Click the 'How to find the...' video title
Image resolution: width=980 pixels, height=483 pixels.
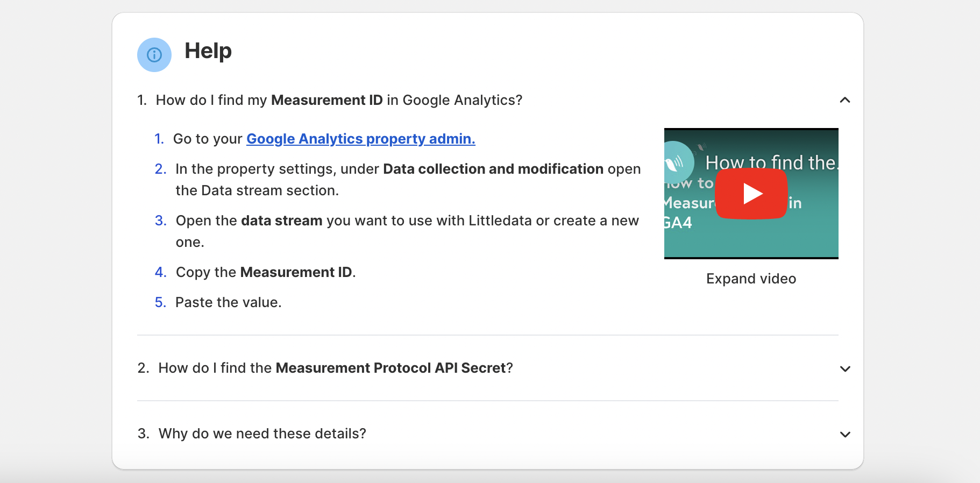[771, 162]
